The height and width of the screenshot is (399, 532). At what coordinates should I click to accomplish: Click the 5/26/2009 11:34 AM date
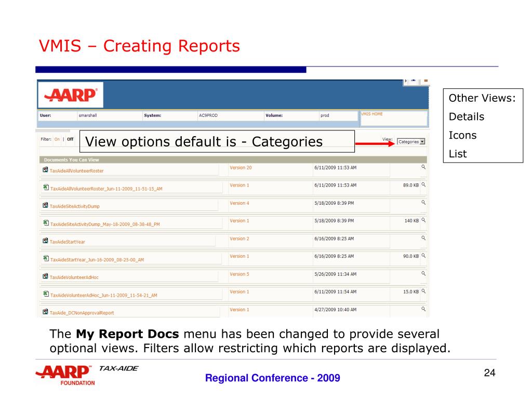tap(335, 274)
